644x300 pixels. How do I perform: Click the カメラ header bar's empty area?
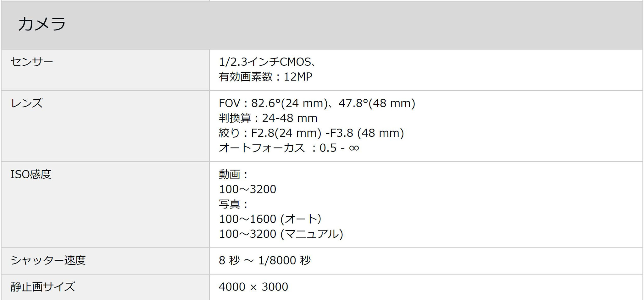tap(377, 25)
